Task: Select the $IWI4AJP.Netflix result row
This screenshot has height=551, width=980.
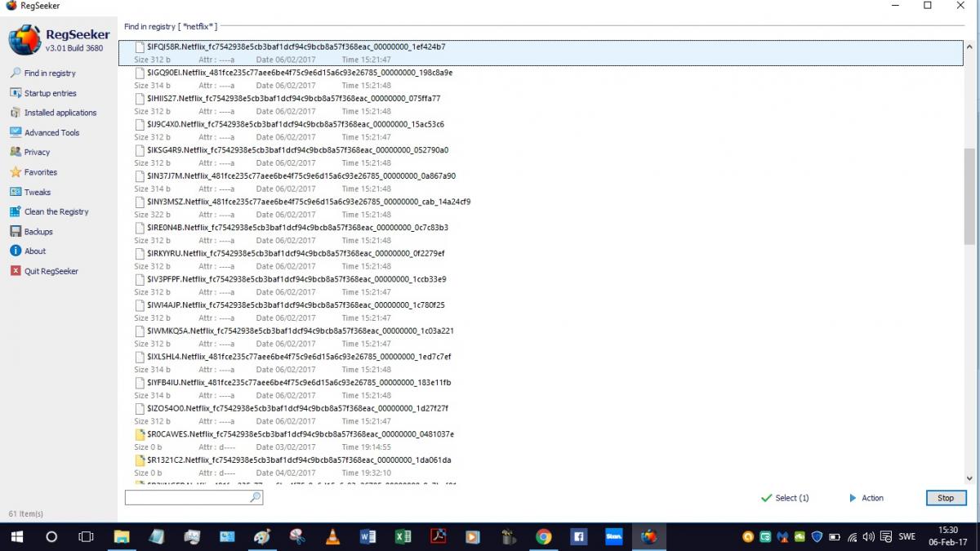Action: pos(541,312)
